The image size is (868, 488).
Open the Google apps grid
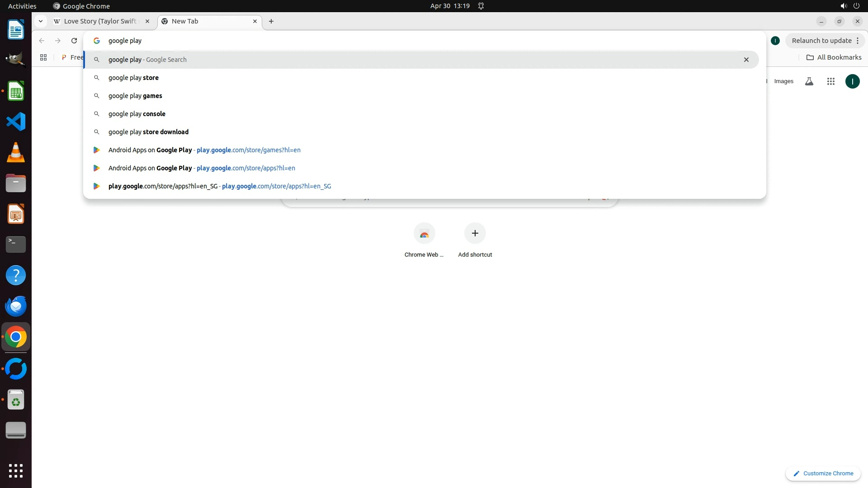[x=830, y=81]
